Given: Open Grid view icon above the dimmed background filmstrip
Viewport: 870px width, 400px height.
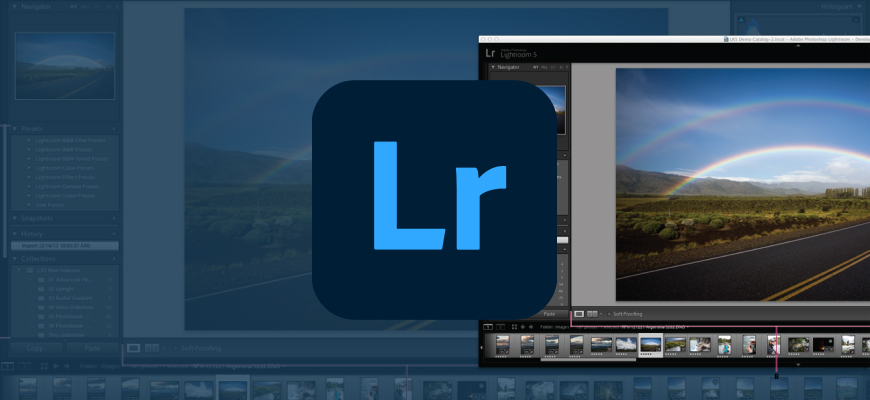Looking at the screenshot, I should click(x=43, y=366).
